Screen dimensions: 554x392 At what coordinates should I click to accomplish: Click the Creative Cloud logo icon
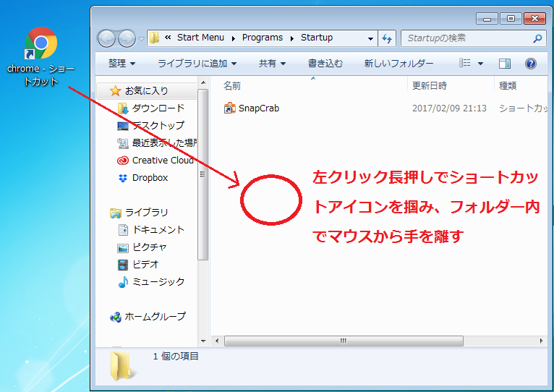click(123, 161)
